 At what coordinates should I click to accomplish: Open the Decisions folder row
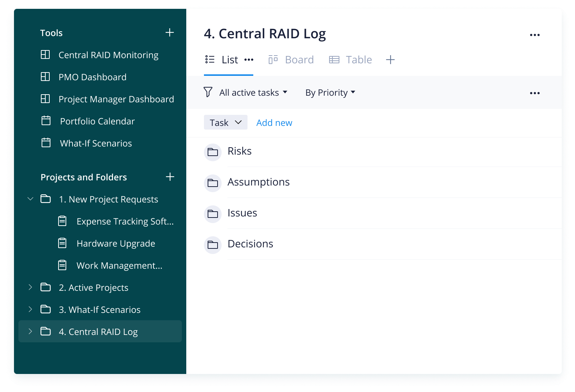click(x=383, y=244)
